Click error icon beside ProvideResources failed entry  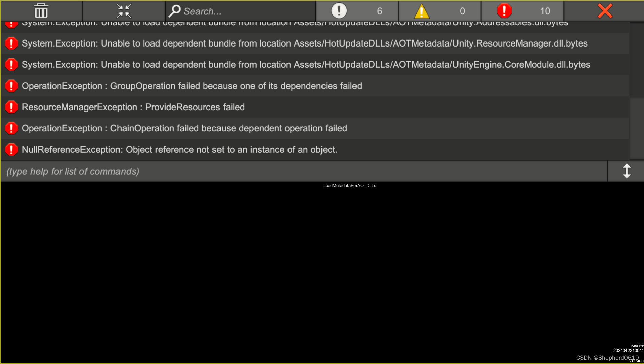(11, 107)
